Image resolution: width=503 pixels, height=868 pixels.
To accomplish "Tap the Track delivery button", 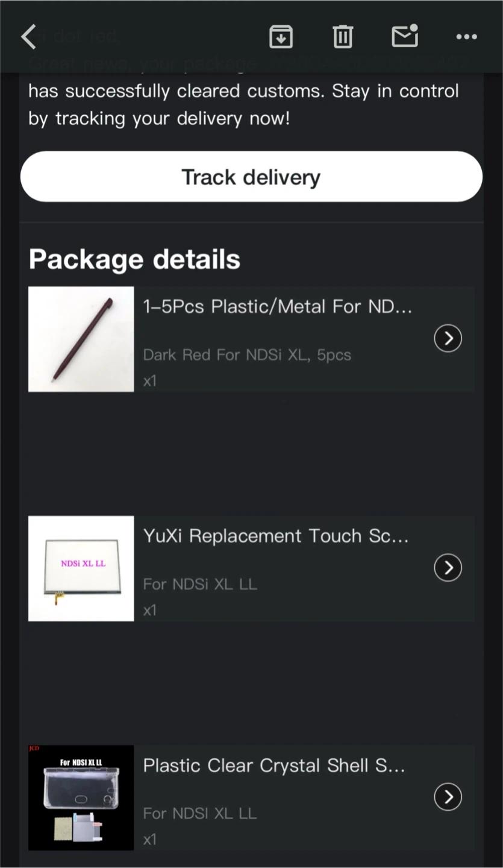I will click(251, 177).
